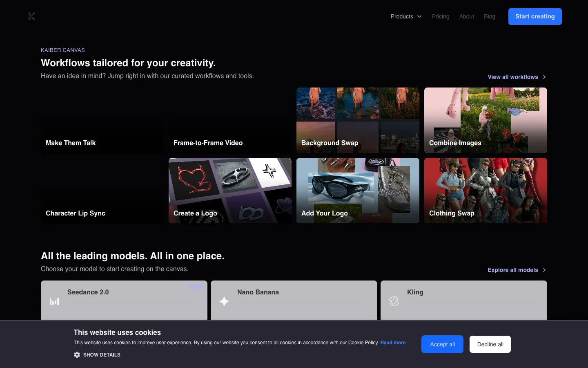The height and width of the screenshot is (368, 588).
Task: Decline all cookies
Action: [490, 344]
